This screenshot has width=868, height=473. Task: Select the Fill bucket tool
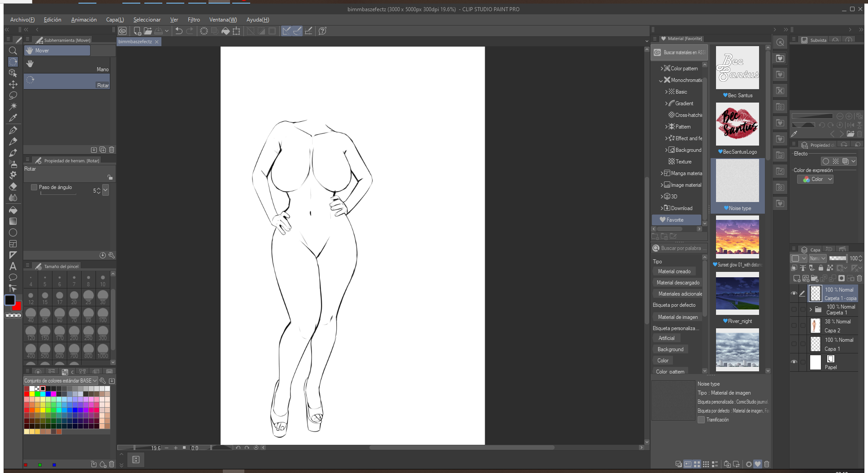click(13, 210)
